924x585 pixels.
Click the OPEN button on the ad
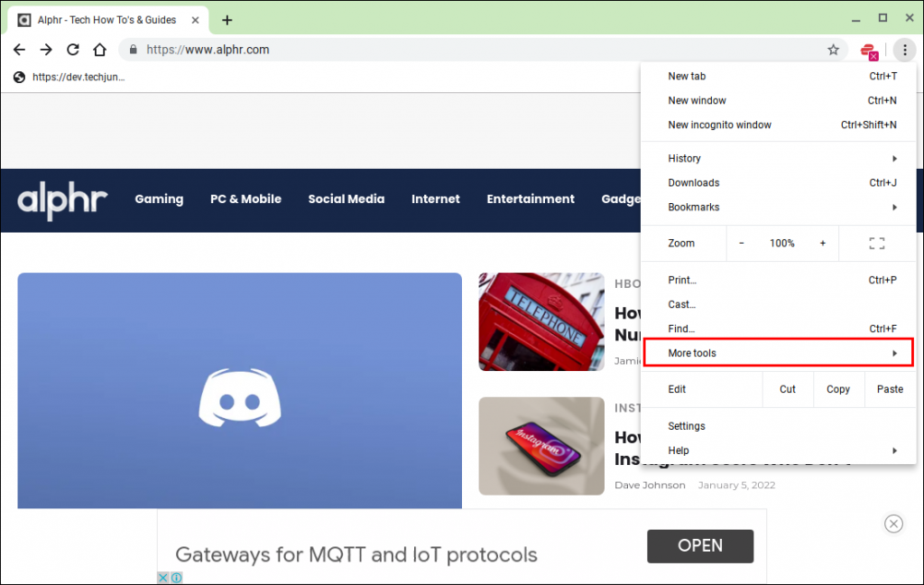[x=699, y=546]
